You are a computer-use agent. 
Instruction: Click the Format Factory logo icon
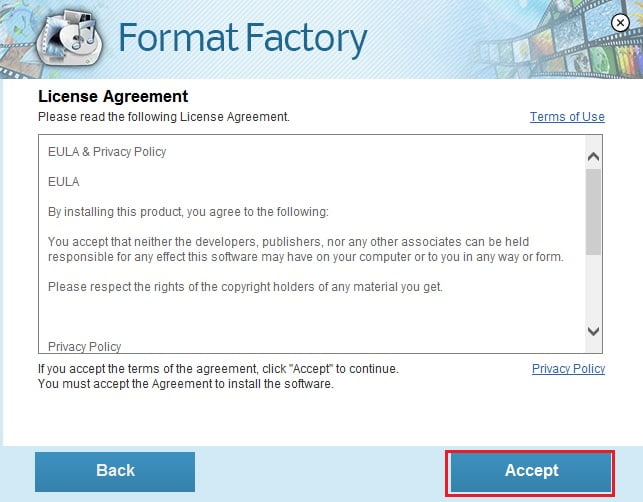tap(70, 38)
